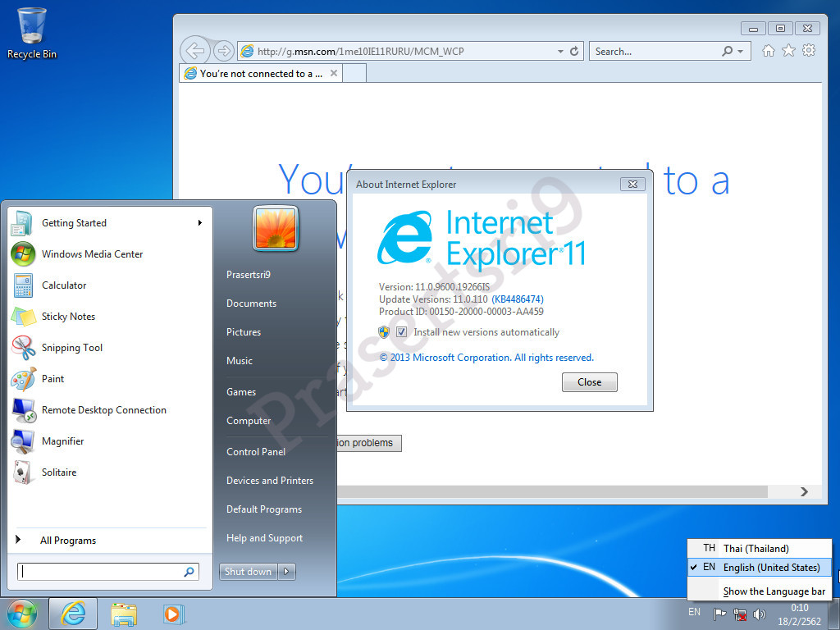Open a new blank tab in IE
The image size is (840, 630).
[x=354, y=73]
